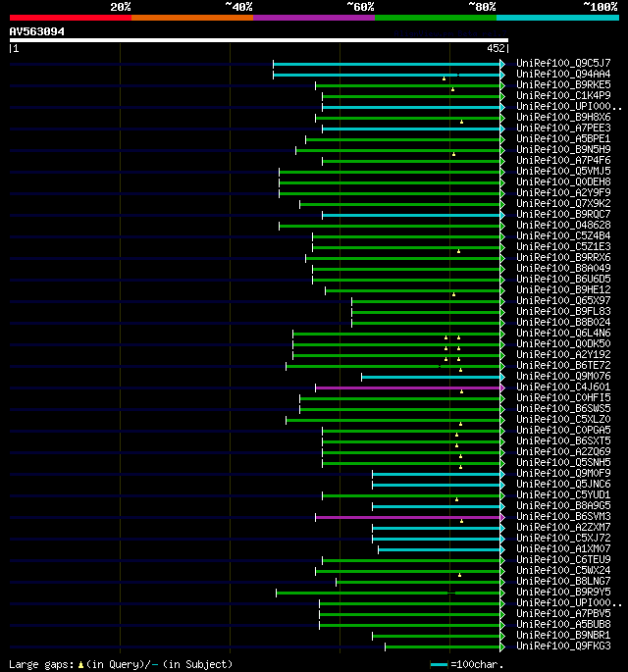Open UniRef100_Q5JNC6 label
The image size is (628, 672).
563,484
